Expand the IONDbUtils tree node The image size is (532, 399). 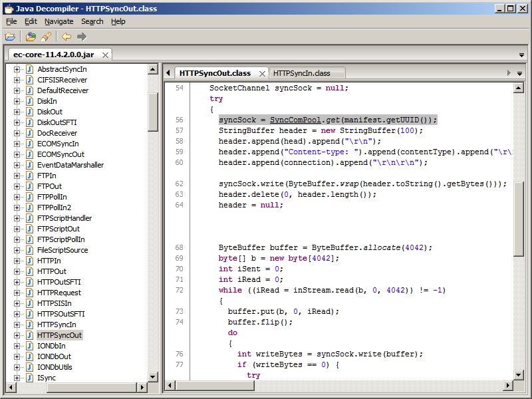tap(17, 367)
